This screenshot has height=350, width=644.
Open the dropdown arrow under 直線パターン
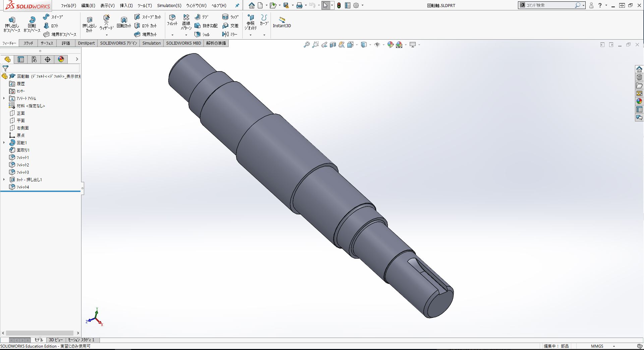pyautogui.click(x=186, y=35)
